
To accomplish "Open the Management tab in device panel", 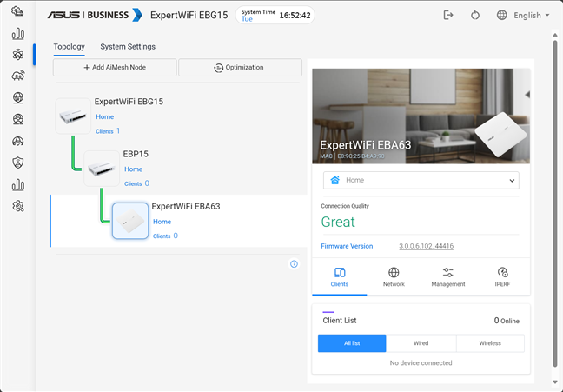I will pos(448,277).
